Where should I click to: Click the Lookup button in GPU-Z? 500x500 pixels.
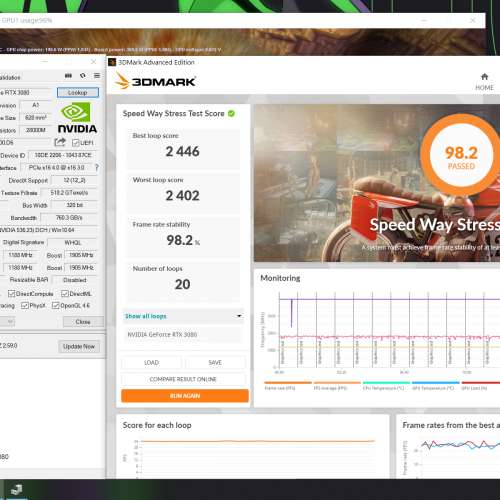[x=78, y=92]
